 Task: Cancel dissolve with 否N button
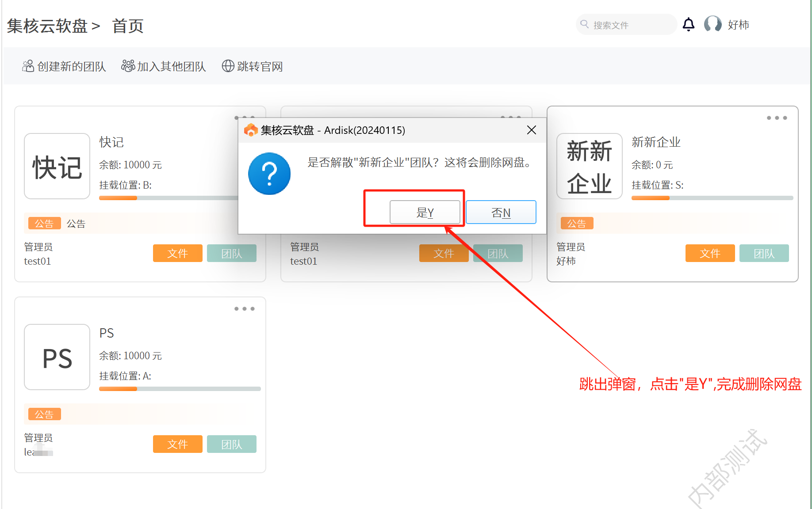501,213
